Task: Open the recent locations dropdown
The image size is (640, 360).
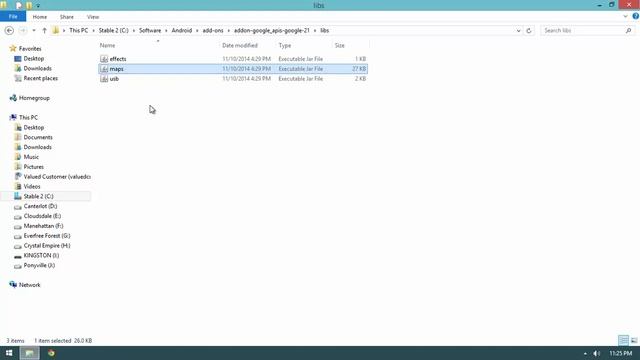Action: tap(34, 31)
